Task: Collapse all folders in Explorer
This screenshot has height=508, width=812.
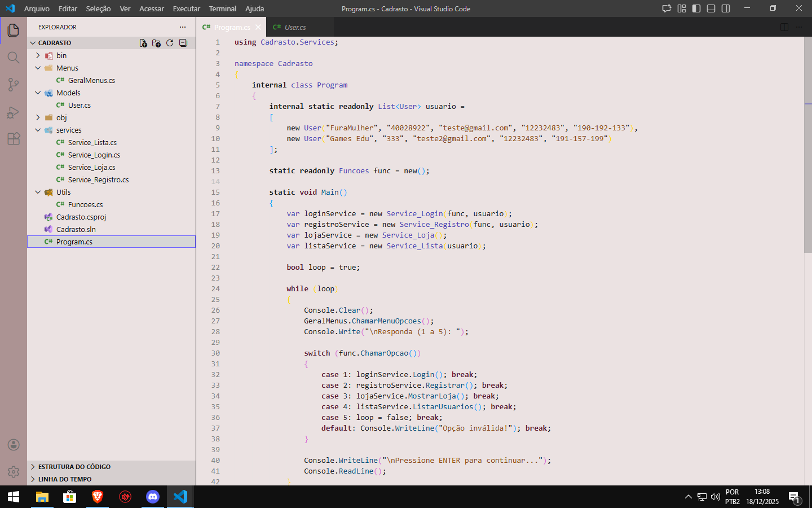Action: [x=183, y=43]
